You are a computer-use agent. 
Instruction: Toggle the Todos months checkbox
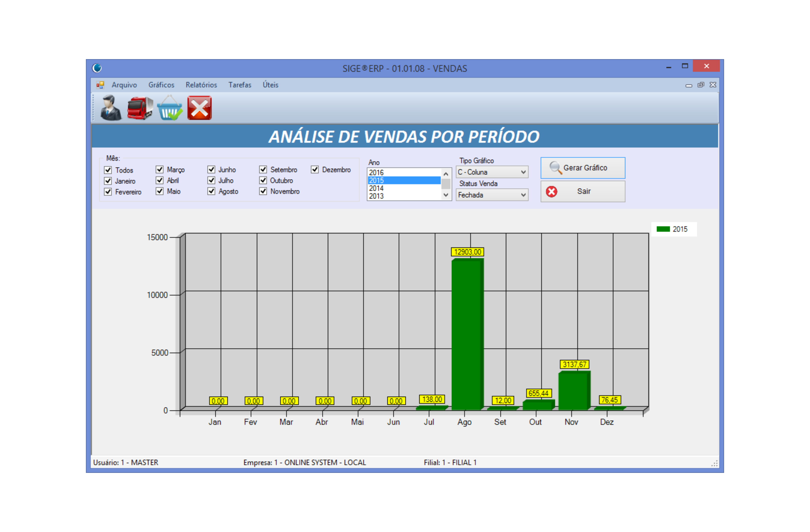[108, 170]
